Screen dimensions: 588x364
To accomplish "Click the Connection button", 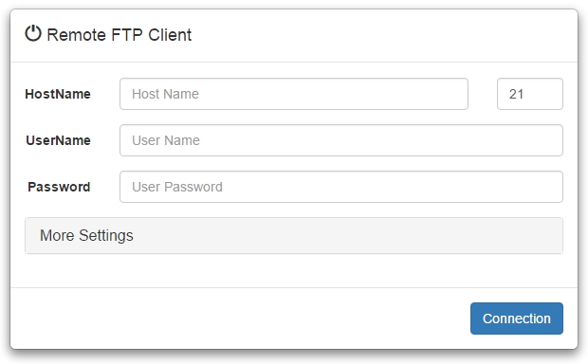I will click(x=516, y=318).
